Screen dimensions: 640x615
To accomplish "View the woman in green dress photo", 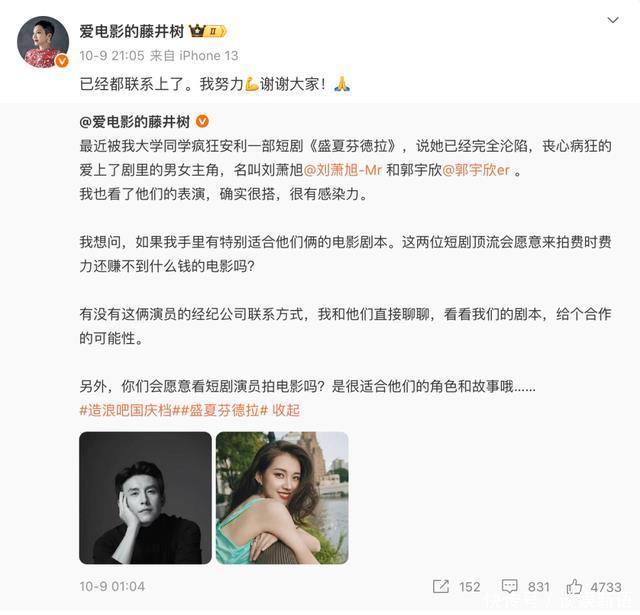I will (282, 498).
